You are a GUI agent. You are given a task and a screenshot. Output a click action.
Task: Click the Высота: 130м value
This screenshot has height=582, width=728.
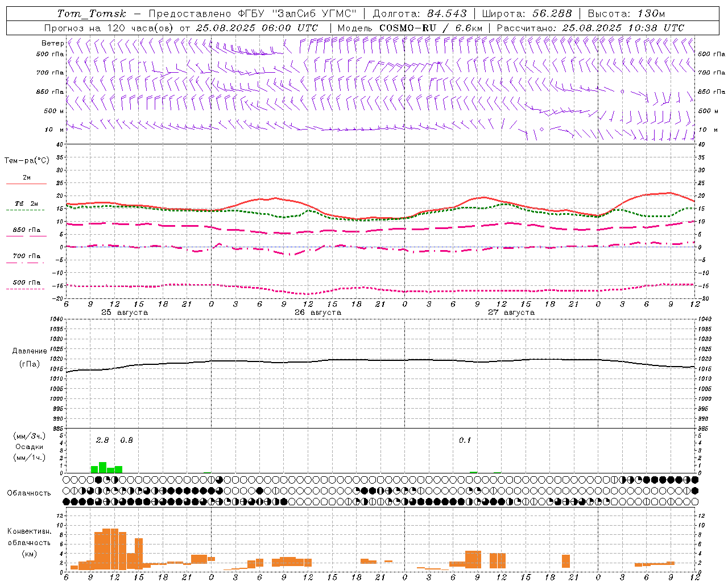pyautogui.click(x=626, y=14)
